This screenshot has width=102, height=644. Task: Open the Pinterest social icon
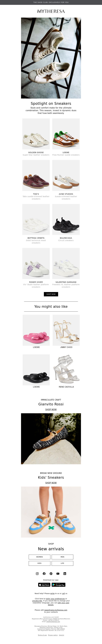[51, 574]
